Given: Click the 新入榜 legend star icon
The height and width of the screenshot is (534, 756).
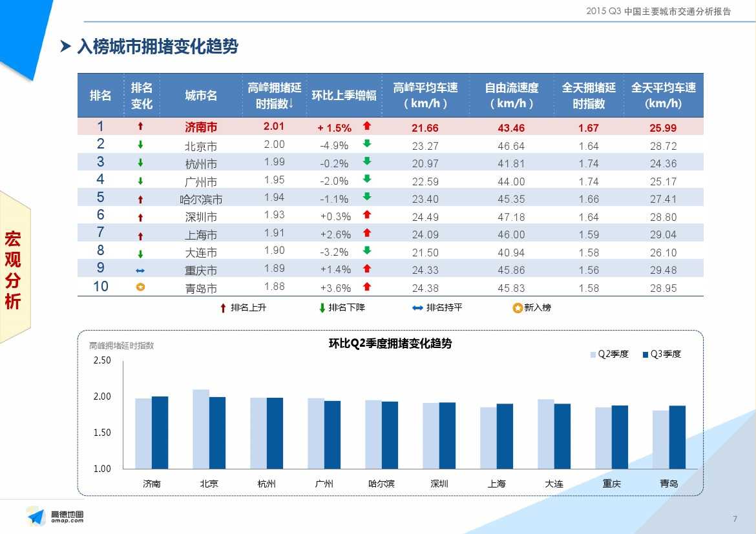Looking at the screenshot, I should 517,308.
